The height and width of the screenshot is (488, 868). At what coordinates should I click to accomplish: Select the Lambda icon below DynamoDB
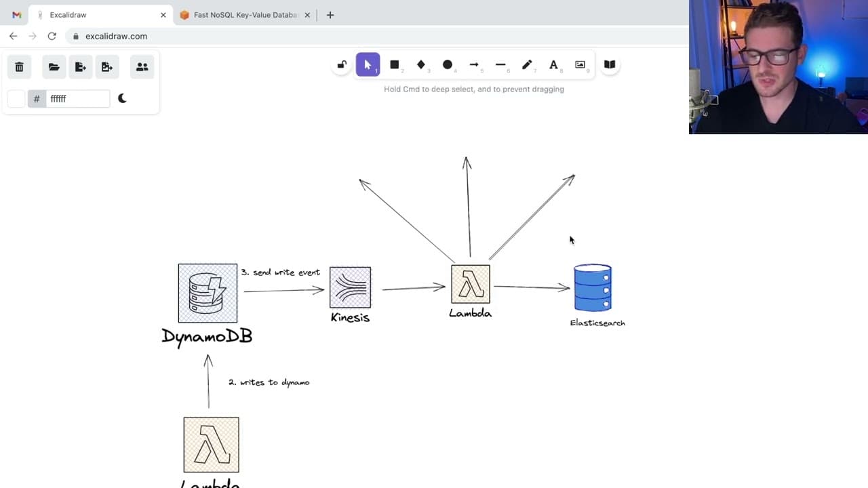[x=211, y=445]
